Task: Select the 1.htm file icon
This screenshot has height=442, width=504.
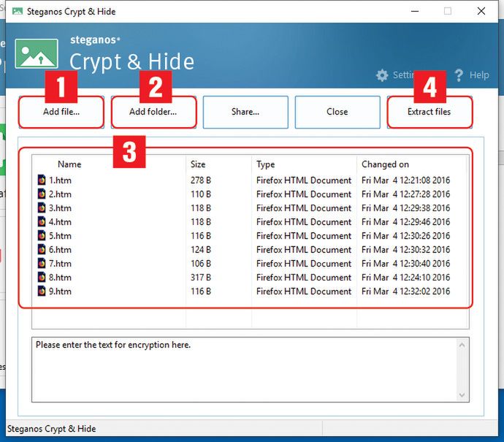Action: click(42, 180)
